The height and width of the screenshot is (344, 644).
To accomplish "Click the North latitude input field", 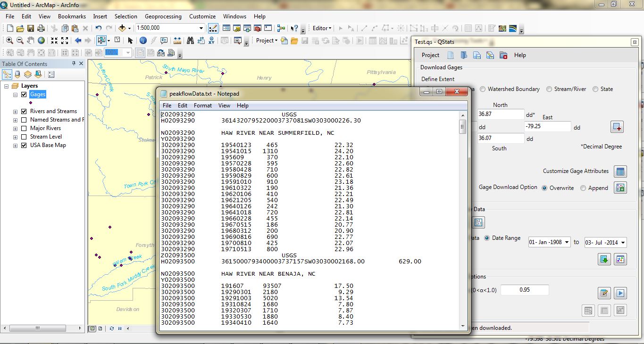I will click(x=500, y=114).
